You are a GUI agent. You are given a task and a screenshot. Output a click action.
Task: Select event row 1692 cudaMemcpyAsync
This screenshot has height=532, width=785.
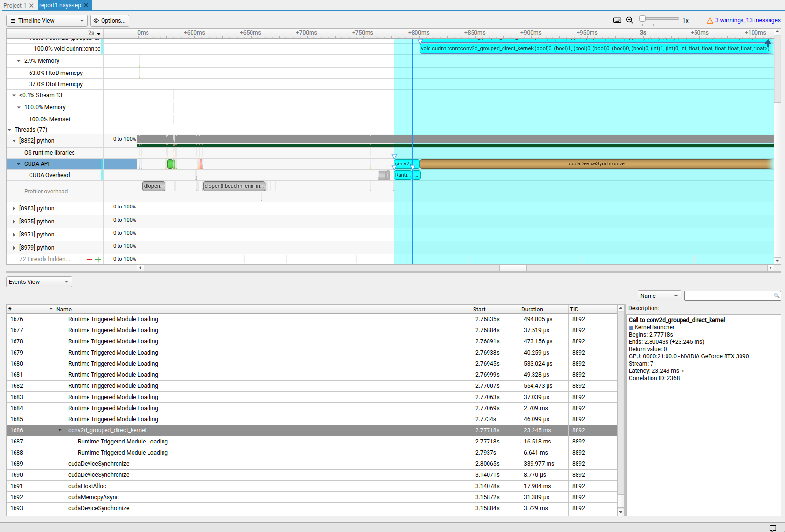311,497
